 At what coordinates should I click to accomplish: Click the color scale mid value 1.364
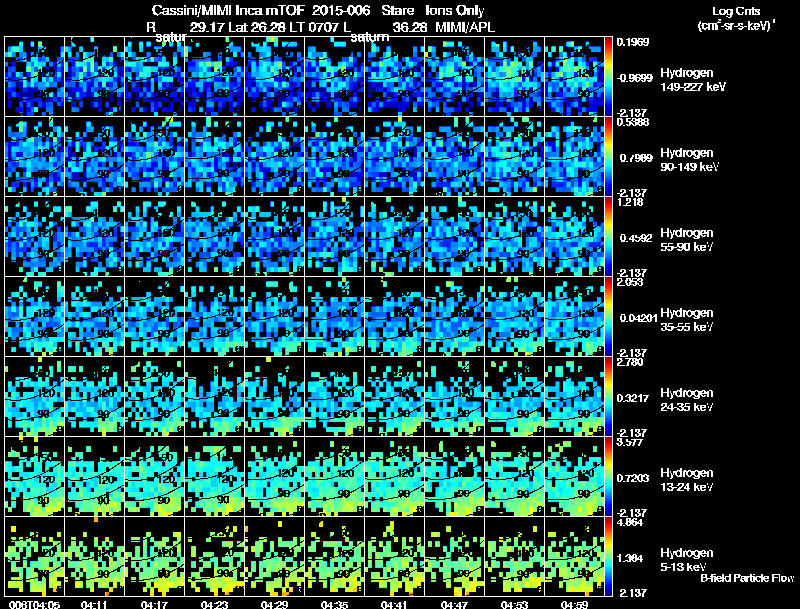pos(630,559)
